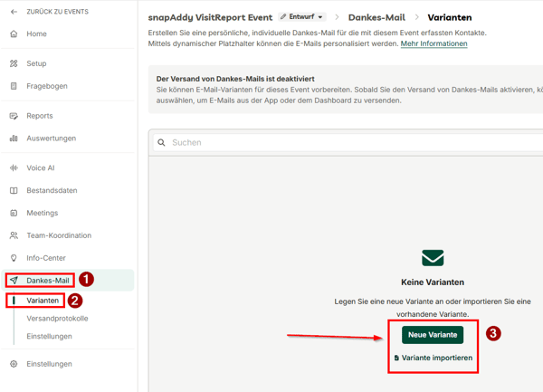
Task: Open Home via the house icon
Action: tap(14, 34)
